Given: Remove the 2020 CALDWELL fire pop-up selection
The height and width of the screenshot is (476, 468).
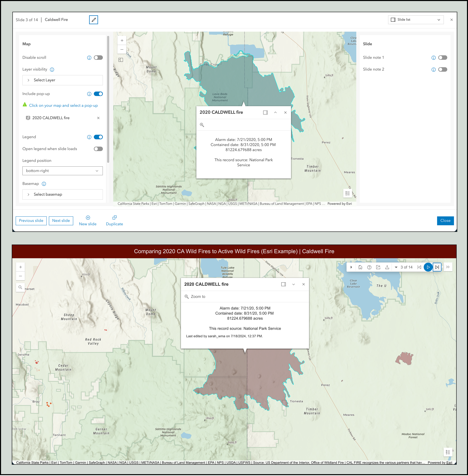Looking at the screenshot, I should tap(98, 118).
